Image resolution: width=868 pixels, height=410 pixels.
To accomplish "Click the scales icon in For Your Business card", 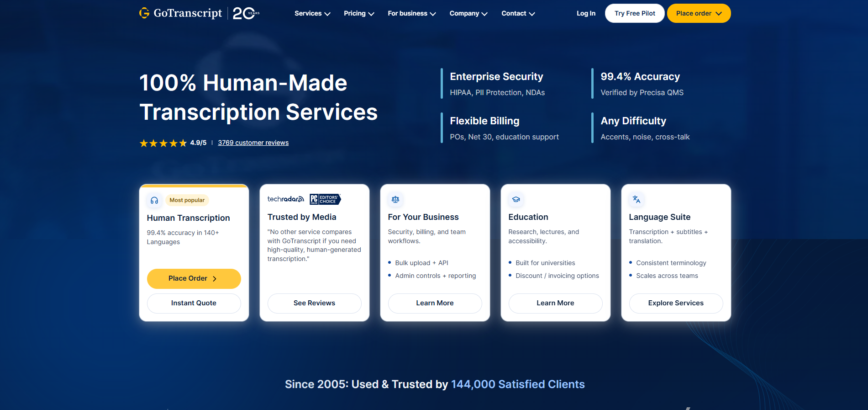I will point(395,199).
